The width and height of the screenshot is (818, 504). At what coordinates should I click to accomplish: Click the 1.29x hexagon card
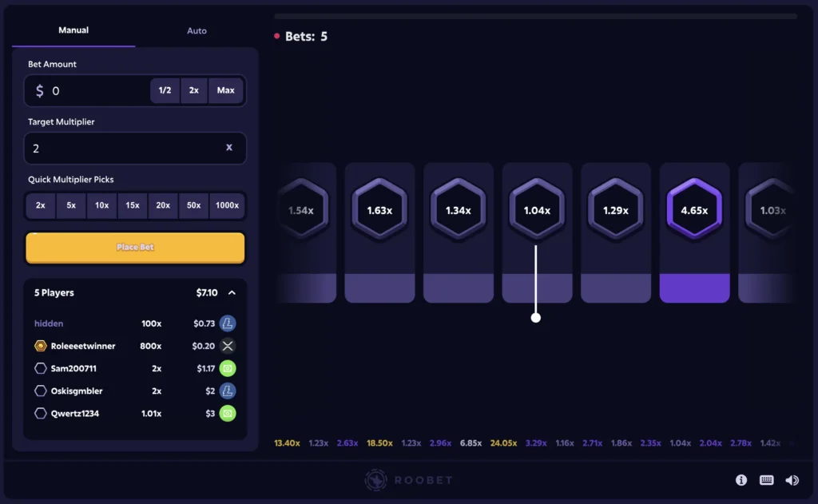pyautogui.click(x=616, y=232)
